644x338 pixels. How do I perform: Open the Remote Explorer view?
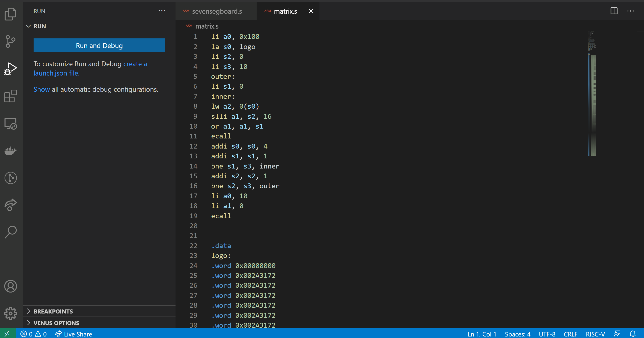click(x=11, y=124)
